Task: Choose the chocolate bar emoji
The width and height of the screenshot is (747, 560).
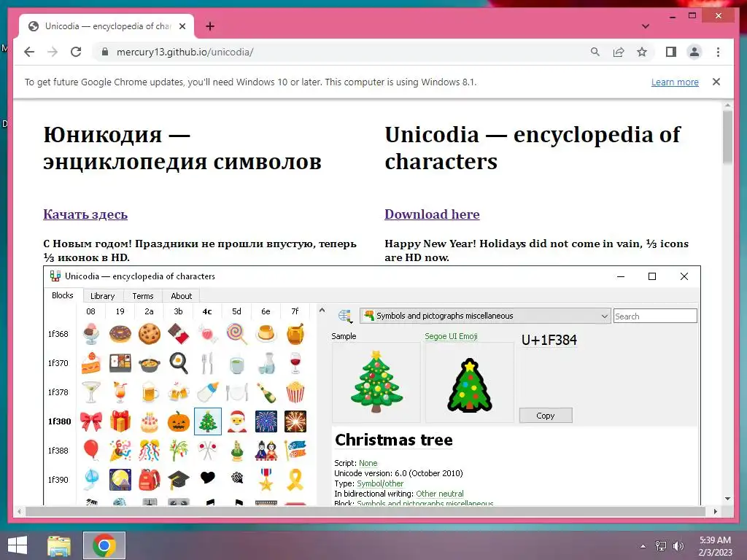Action: pos(179,334)
